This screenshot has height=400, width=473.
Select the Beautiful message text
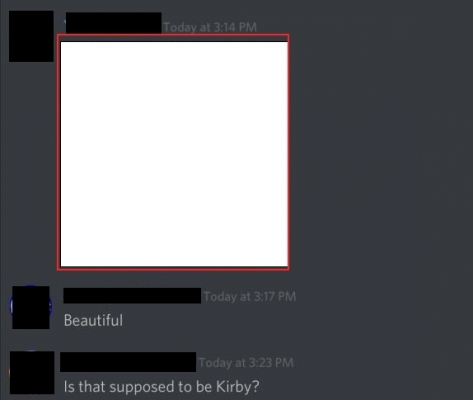tap(93, 320)
